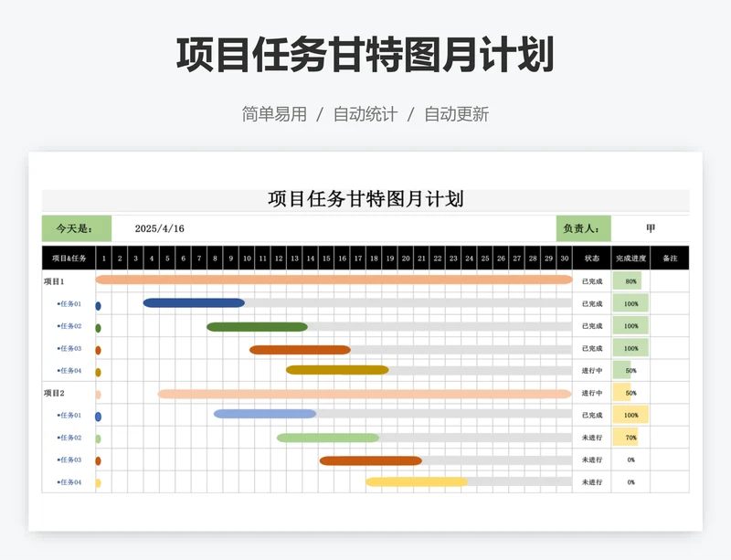Open 任务04 link under 项目1
The image size is (731, 560).
[x=69, y=371]
